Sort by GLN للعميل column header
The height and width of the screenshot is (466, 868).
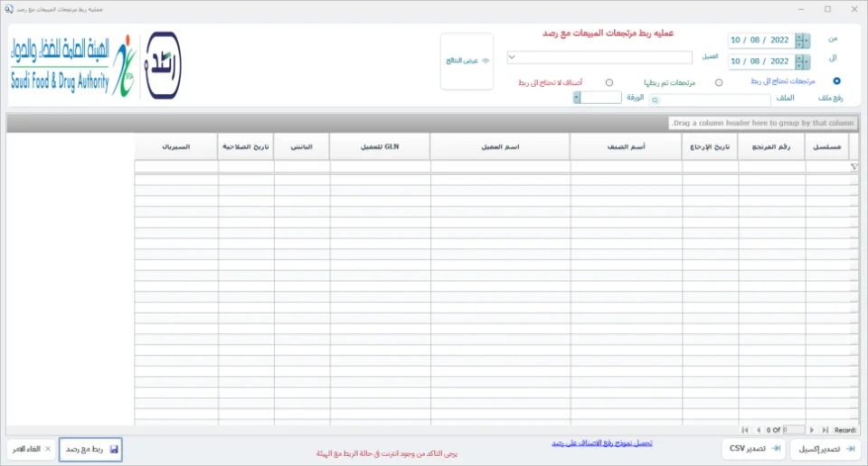(x=380, y=147)
